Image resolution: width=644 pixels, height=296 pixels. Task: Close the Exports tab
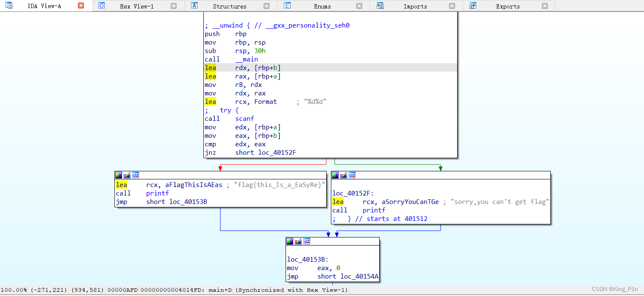click(x=545, y=6)
